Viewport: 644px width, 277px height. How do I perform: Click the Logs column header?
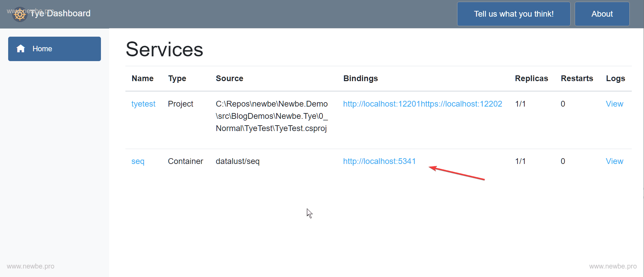(x=615, y=78)
